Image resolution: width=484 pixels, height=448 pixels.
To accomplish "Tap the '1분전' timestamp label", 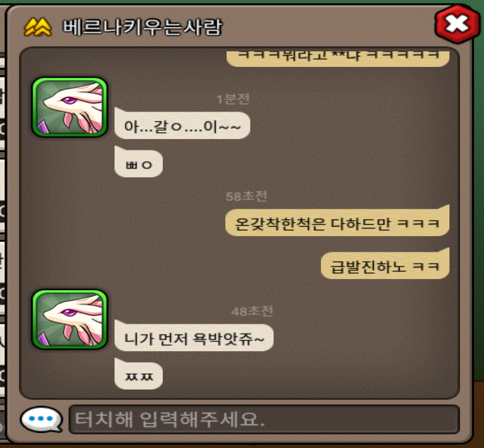I will pyautogui.click(x=233, y=99).
